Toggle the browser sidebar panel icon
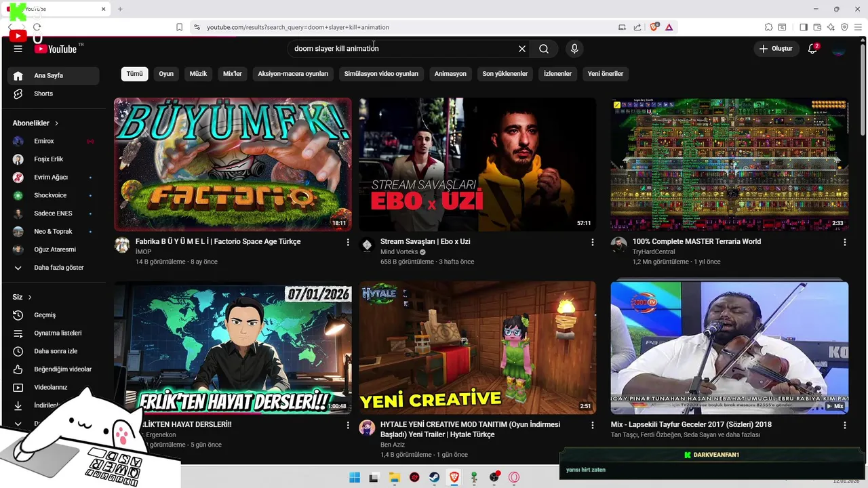The image size is (868, 488). tap(804, 27)
